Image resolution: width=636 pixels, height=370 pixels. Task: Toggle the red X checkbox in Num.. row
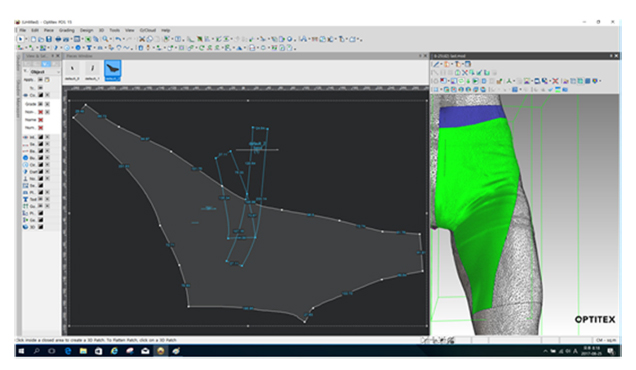point(40,127)
